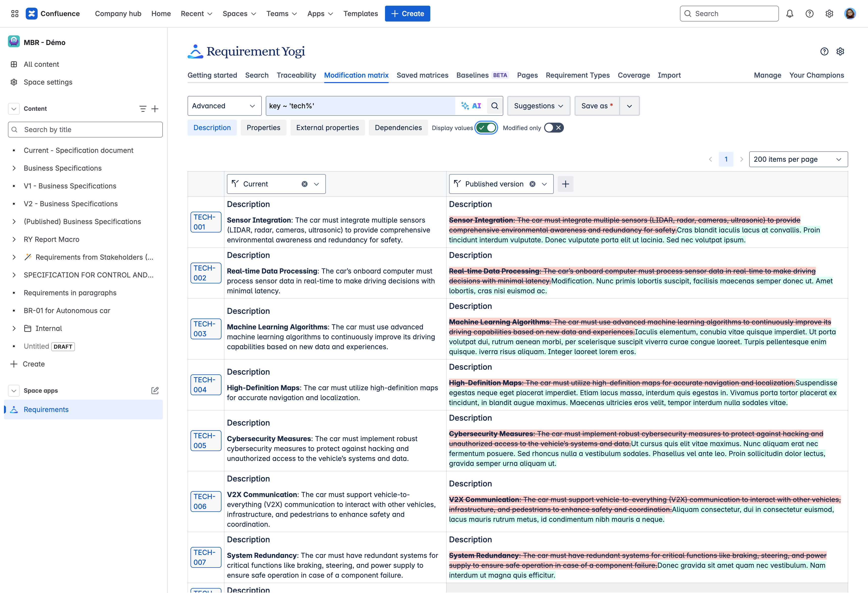Image resolution: width=868 pixels, height=593 pixels.
Task: Switch to the Traceability tab
Action: [x=296, y=75]
